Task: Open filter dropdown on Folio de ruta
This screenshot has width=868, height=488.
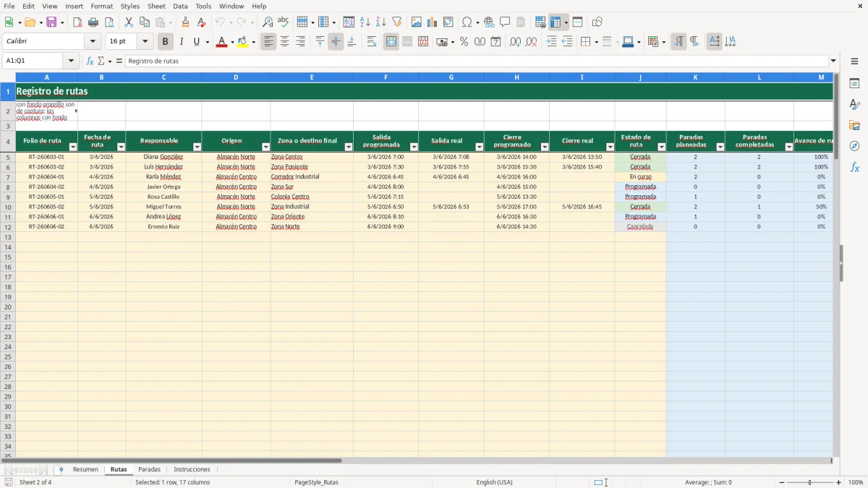Action: 72,147
